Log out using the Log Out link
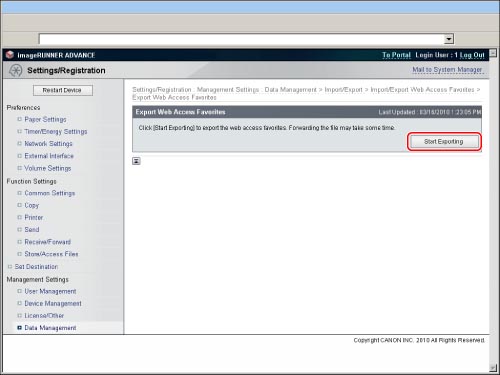 point(472,55)
